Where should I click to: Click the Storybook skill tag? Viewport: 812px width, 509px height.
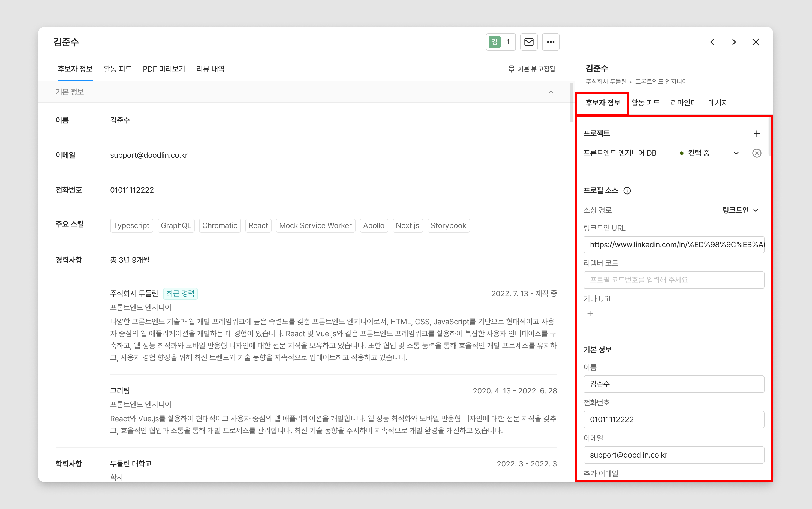click(x=448, y=226)
